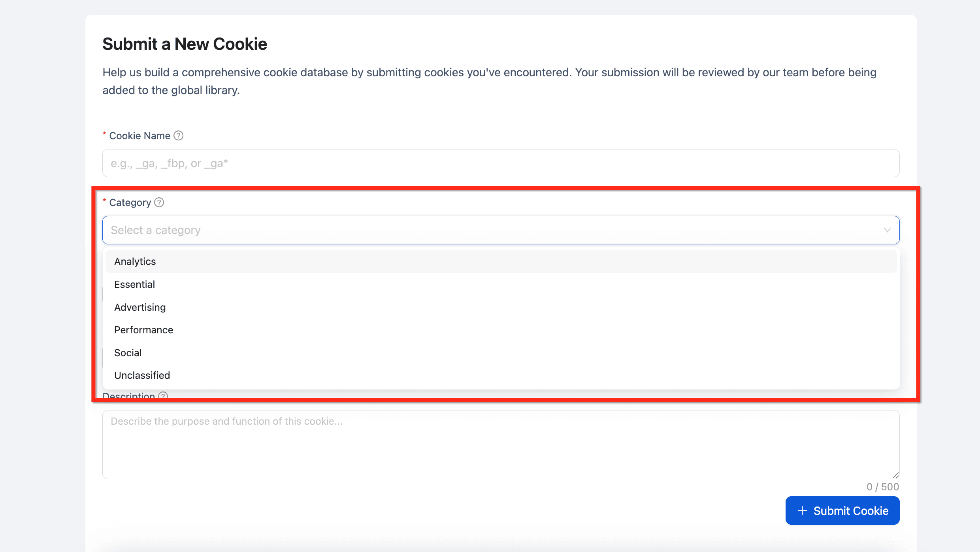Screen dimensions: 980x552
Task: Click the 0/500 character counter
Action: [883, 486]
